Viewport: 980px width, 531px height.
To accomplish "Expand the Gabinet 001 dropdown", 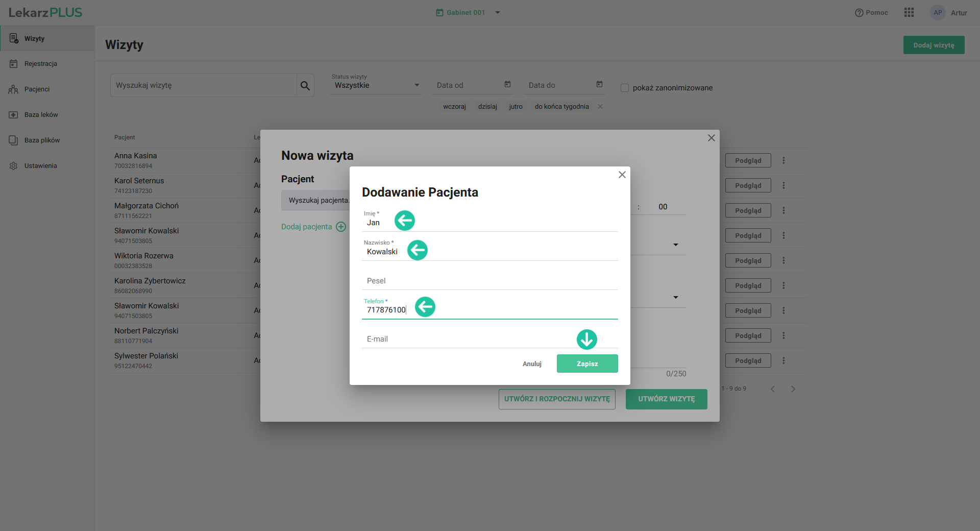I will click(x=498, y=13).
